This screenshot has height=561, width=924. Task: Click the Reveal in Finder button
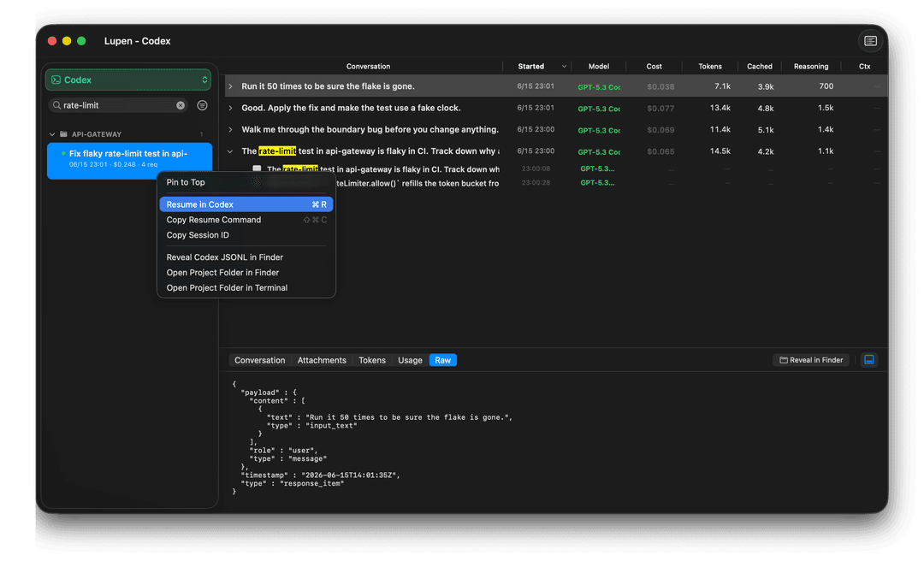click(811, 360)
